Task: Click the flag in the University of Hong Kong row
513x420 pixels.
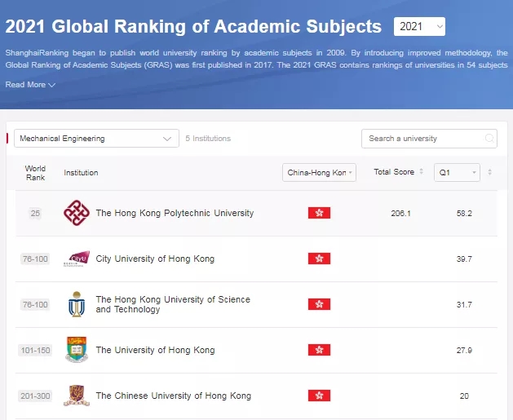Action: tap(319, 350)
